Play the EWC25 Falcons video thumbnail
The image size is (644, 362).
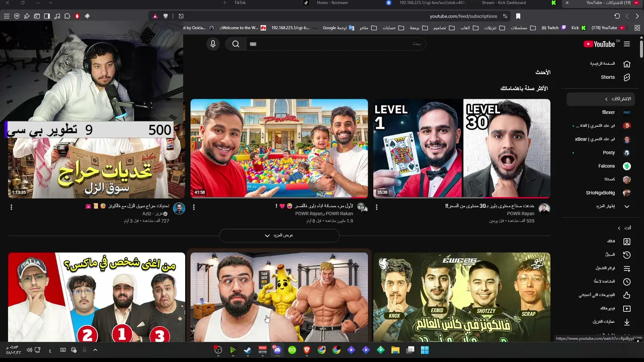coord(461,297)
